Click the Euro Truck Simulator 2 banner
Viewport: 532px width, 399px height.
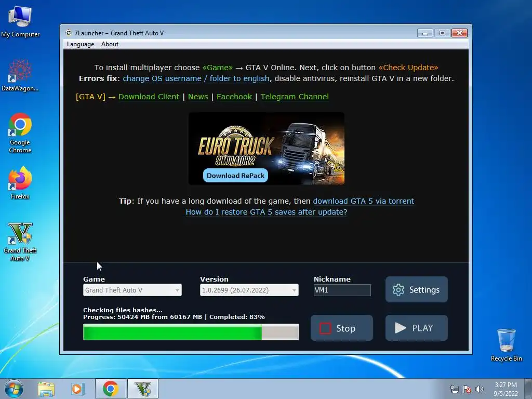[267, 149]
